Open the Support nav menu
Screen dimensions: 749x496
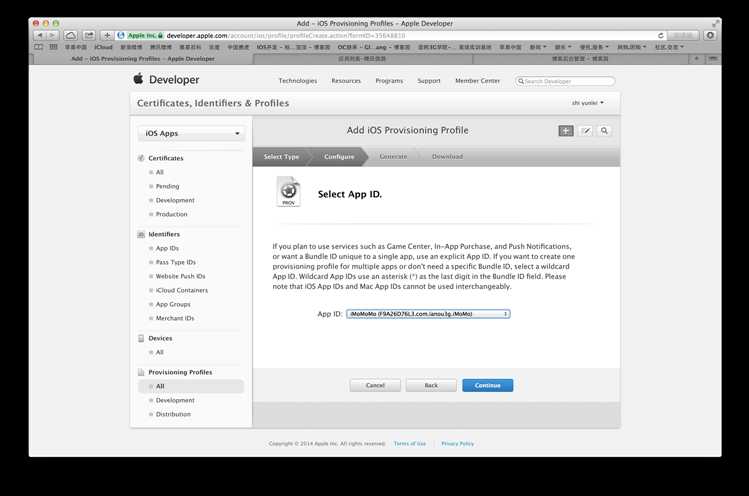click(x=428, y=81)
